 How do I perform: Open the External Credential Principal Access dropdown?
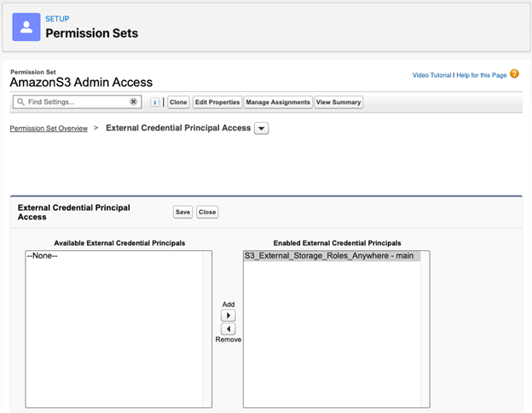point(262,128)
